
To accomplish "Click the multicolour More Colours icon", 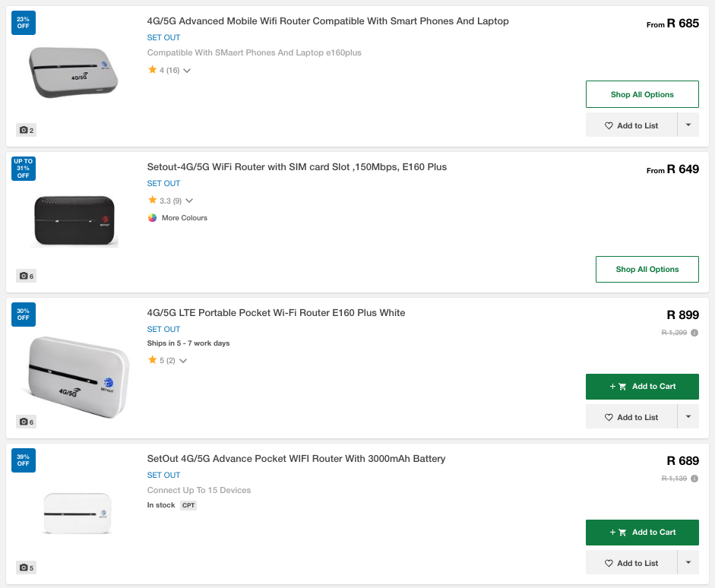I will tap(152, 218).
